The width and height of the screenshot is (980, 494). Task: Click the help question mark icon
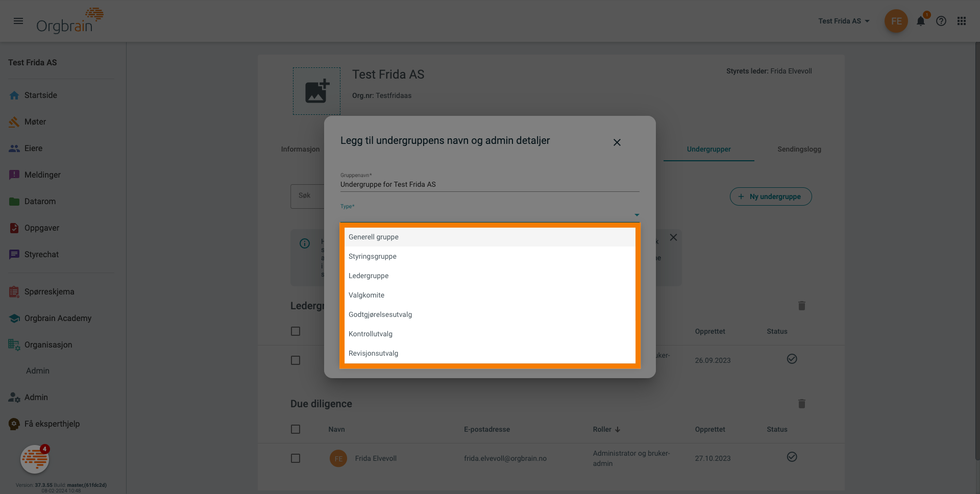(x=941, y=21)
